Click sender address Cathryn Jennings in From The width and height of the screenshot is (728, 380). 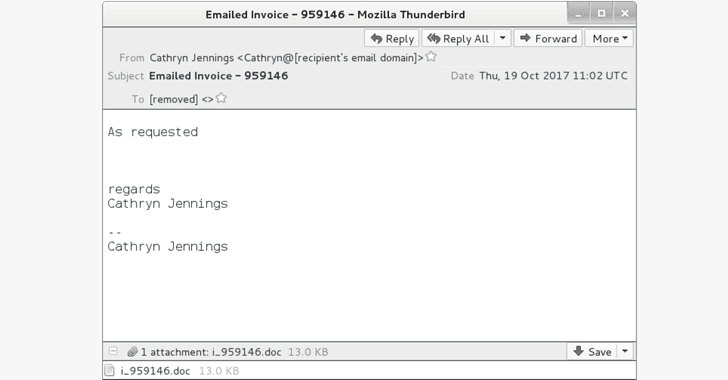tap(286, 58)
